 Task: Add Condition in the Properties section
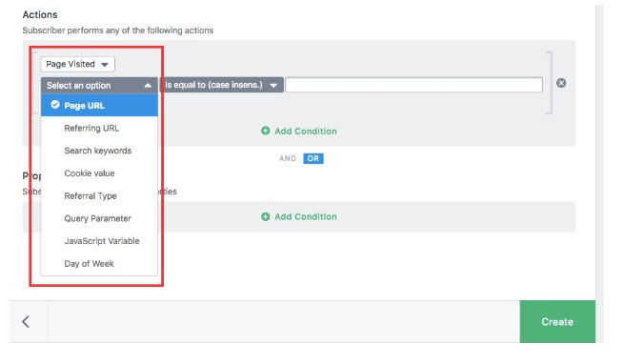[299, 216]
